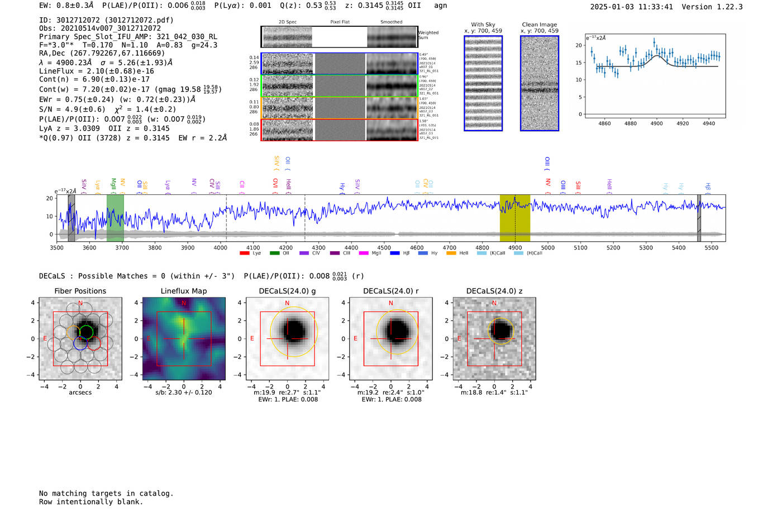Click the yellow aperture circle in DECaLS z

coord(501,331)
